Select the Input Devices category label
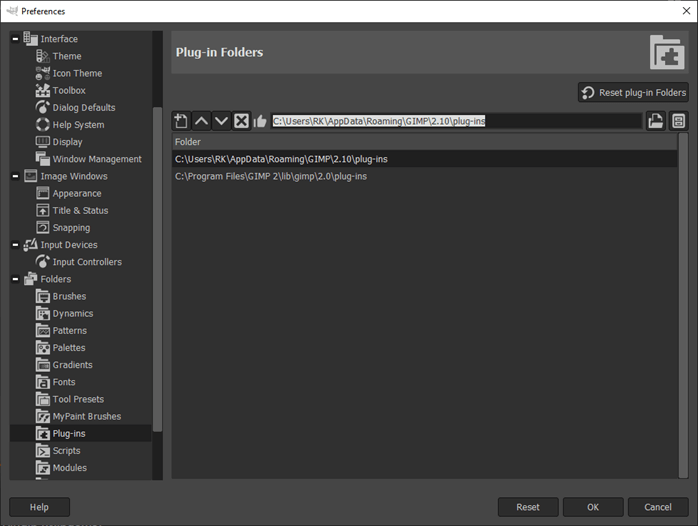The width and height of the screenshot is (698, 526). pos(69,245)
